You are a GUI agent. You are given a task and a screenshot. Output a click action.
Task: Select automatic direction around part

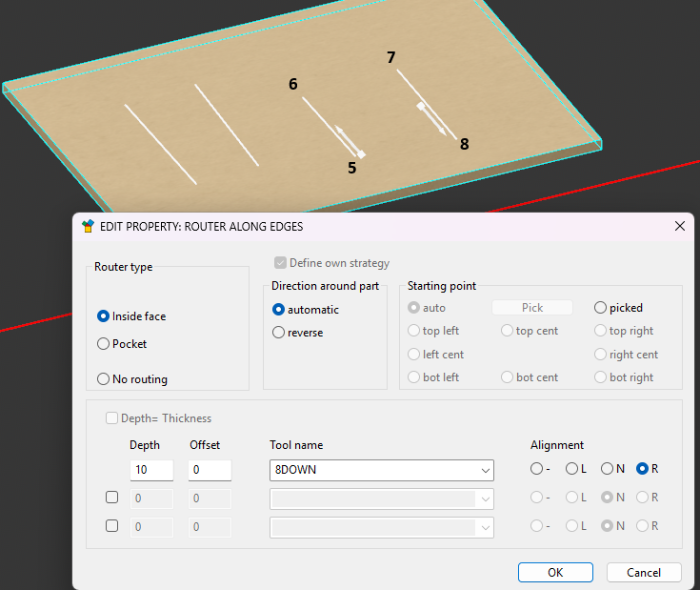coord(279,310)
